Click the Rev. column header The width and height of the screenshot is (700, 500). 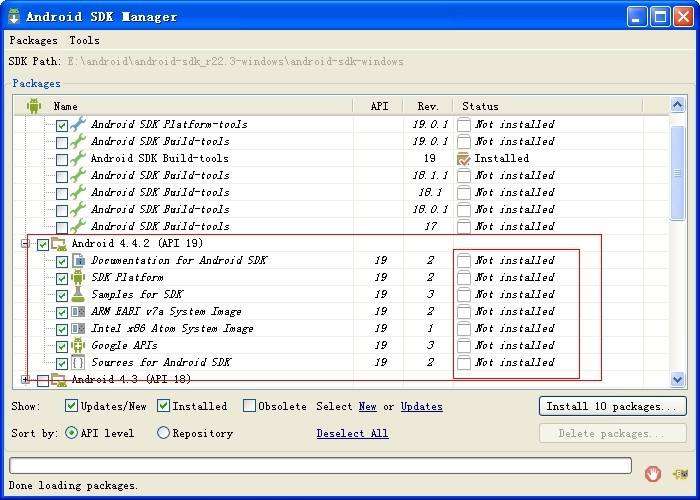[x=428, y=106]
